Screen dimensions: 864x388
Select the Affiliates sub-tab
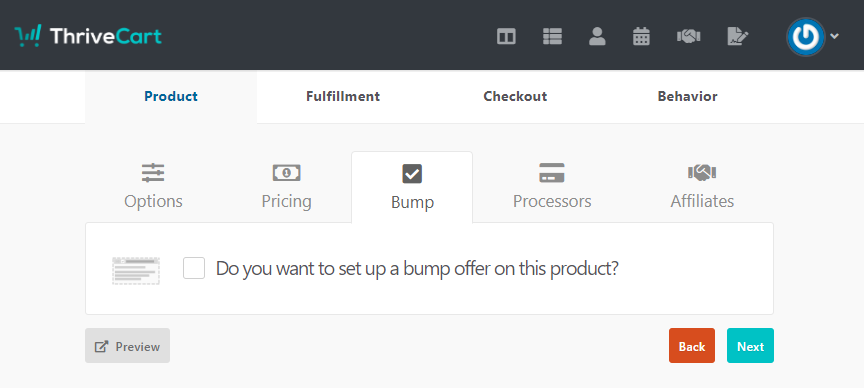coord(702,187)
